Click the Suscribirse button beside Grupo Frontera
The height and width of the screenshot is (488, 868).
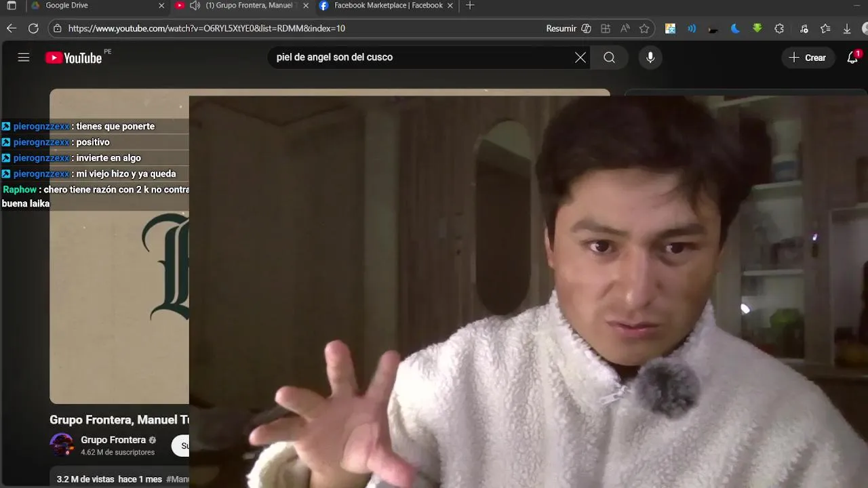(x=180, y=446)
